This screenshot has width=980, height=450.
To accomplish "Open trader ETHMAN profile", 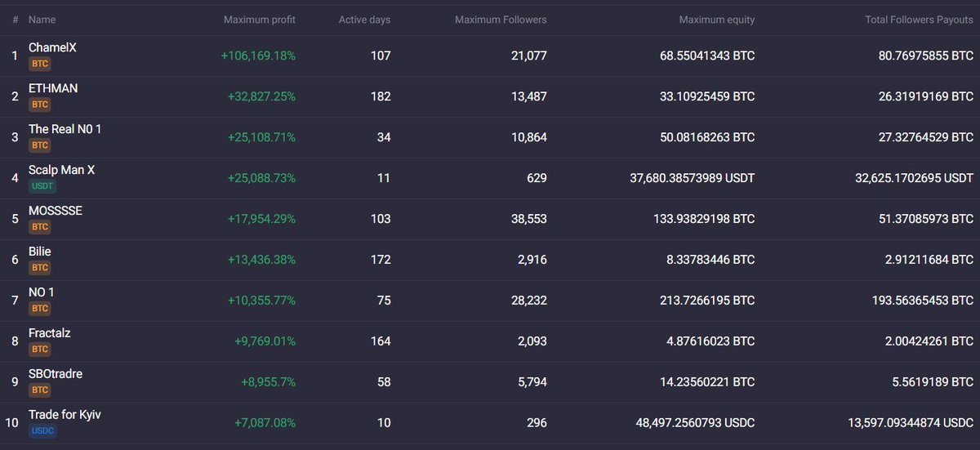I will tap(53, 88).
